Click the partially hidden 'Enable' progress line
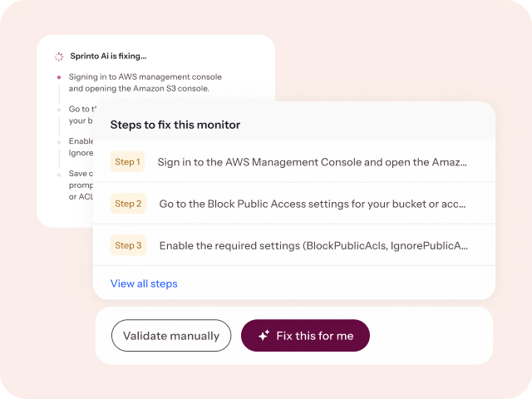Image resolution: width=532 pixels, height=399 pixels. pyautogui.click(x=81, y=141)
